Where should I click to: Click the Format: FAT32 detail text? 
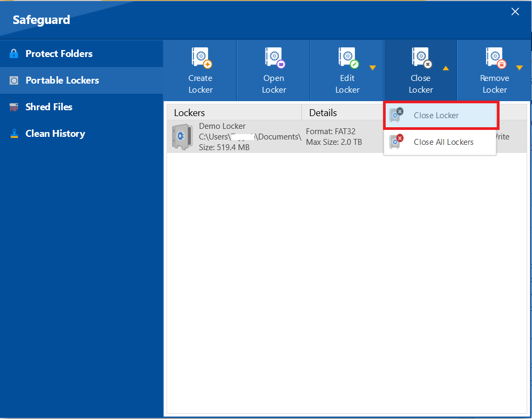(x=331, y=132)
